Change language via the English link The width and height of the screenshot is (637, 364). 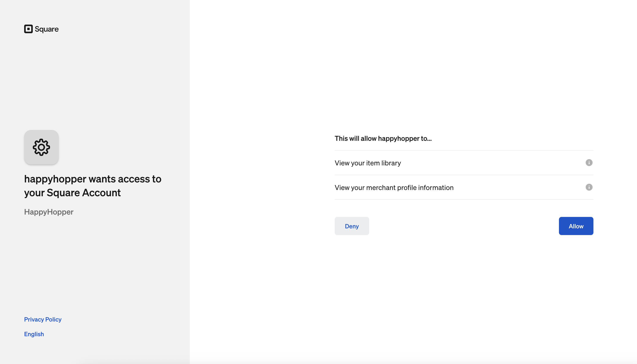coord(34,334)
